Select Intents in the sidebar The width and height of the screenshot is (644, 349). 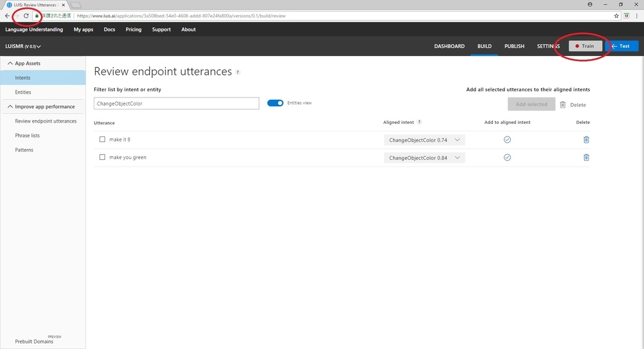(x=43, y=77)
